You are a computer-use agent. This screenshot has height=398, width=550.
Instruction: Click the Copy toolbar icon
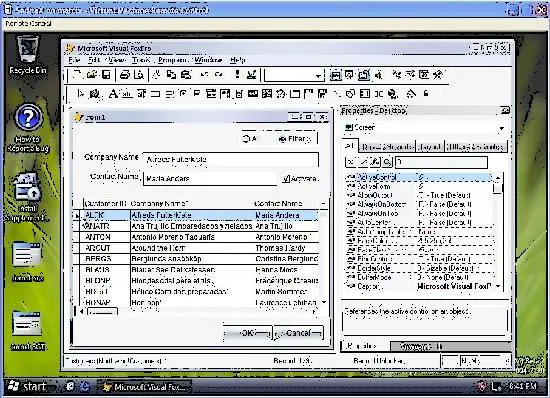[171, 75]
